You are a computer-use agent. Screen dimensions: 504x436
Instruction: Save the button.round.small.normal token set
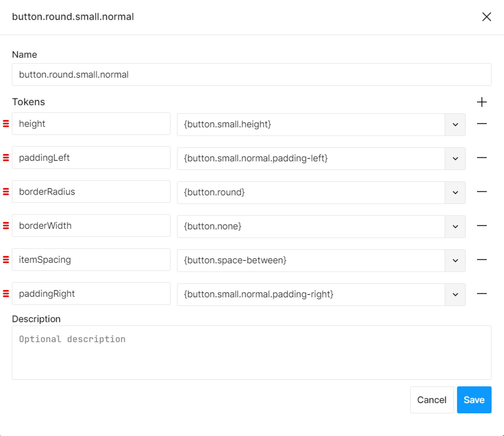pyautogui.click(x=474, y=400)
